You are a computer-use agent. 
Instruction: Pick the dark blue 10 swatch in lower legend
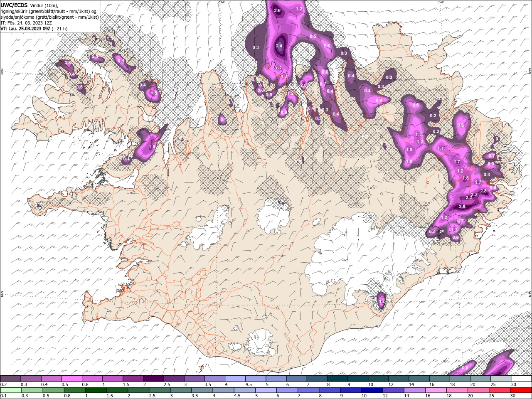[372, 390]
